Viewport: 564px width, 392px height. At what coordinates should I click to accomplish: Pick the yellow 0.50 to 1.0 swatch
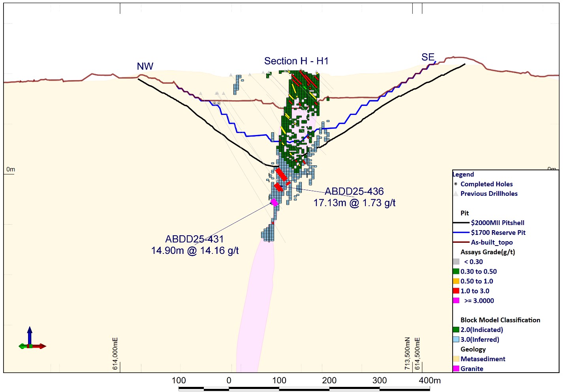456,281
